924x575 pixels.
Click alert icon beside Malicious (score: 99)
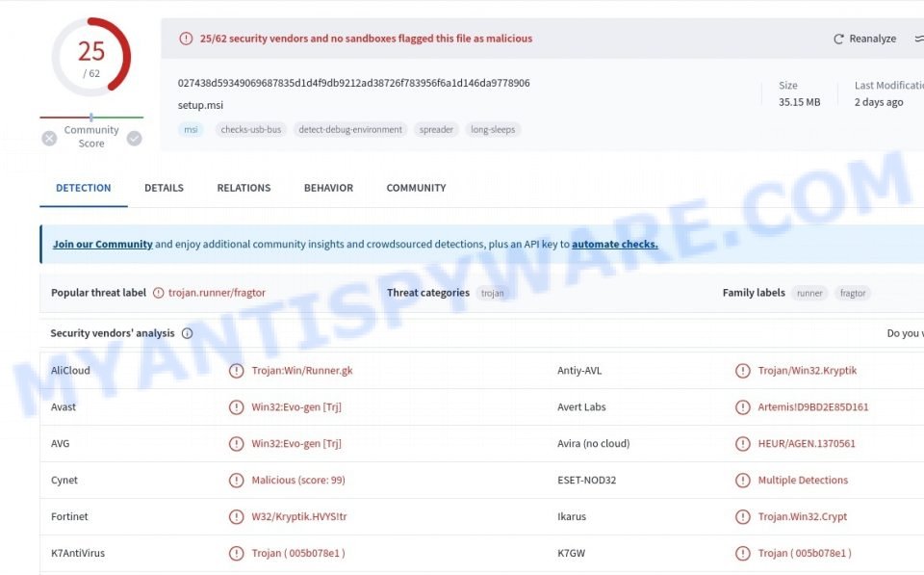(237, 480)
